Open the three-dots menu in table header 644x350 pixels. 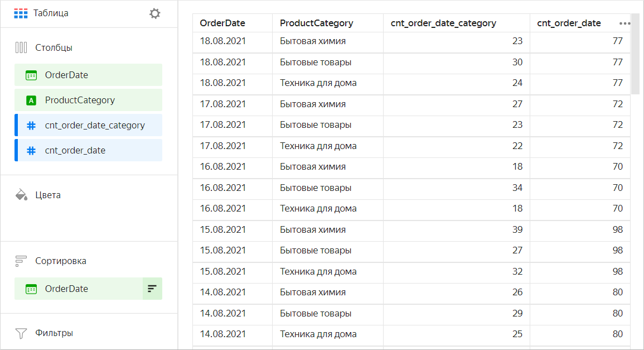tap(624, 23)
